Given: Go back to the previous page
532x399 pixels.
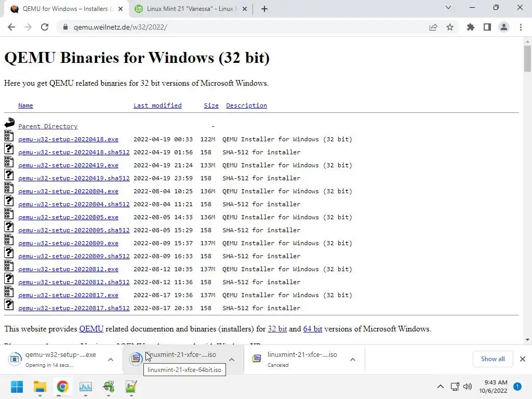Looking at the screenshot, I should coord(11,27).
